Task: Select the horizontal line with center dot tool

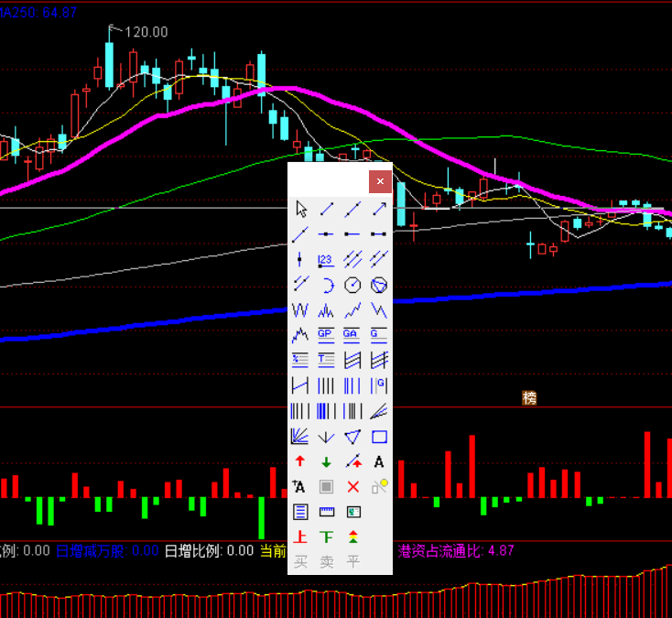Action: tap(327, 234)
